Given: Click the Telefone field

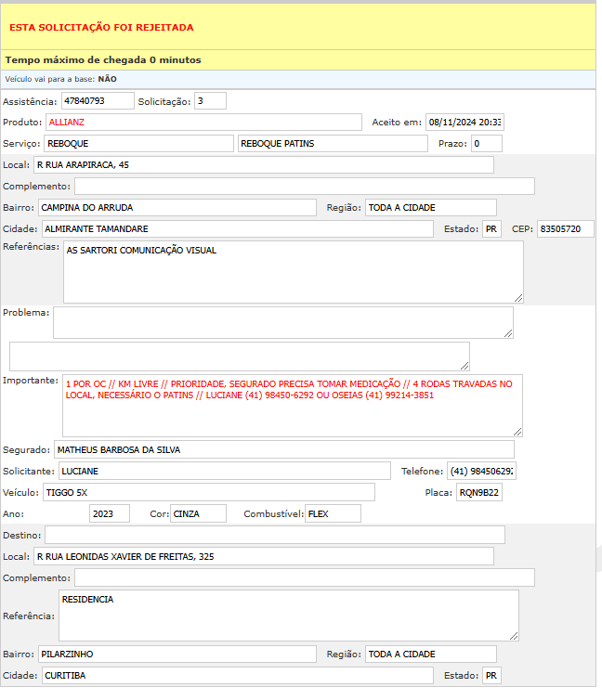Looking at the screenshot, I should click(x=481, y=471).
